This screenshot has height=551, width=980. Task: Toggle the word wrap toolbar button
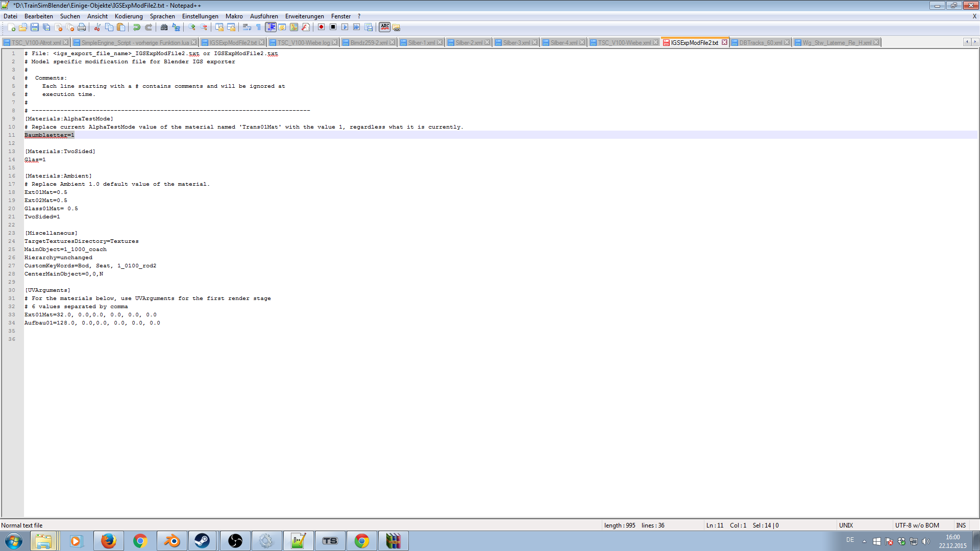[247, 28]
